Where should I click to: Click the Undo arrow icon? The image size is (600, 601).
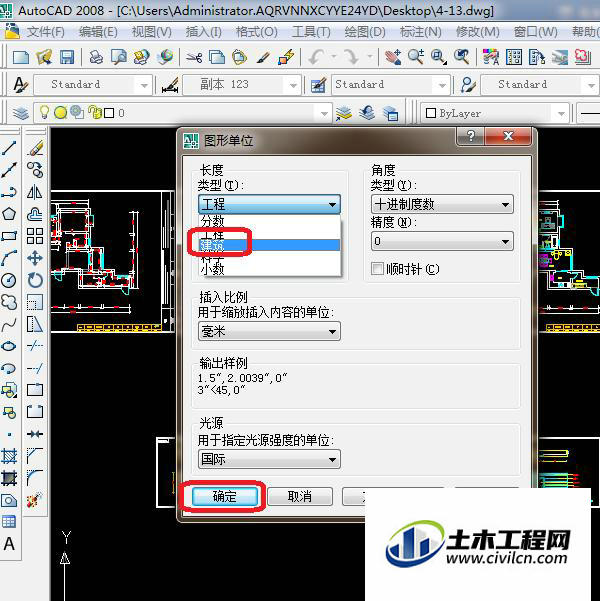[317, 57]
